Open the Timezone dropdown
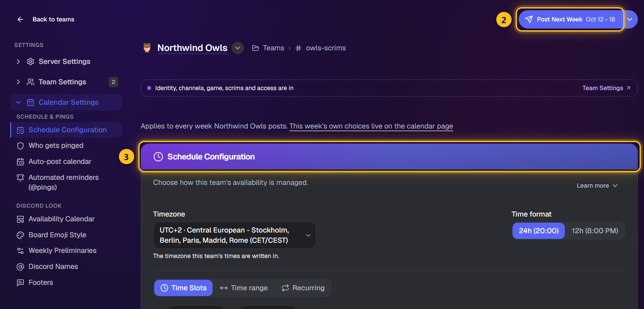This screenshot has height=309, width=644. click(234, 235)
